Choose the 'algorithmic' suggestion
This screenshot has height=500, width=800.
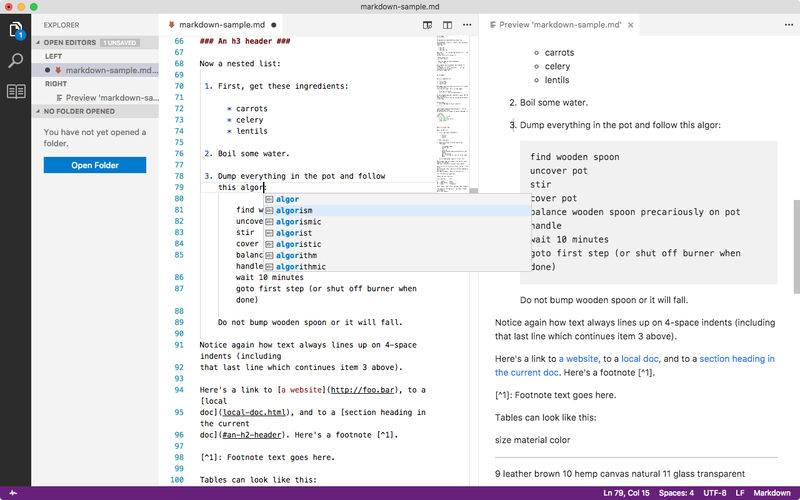(397, 266)
